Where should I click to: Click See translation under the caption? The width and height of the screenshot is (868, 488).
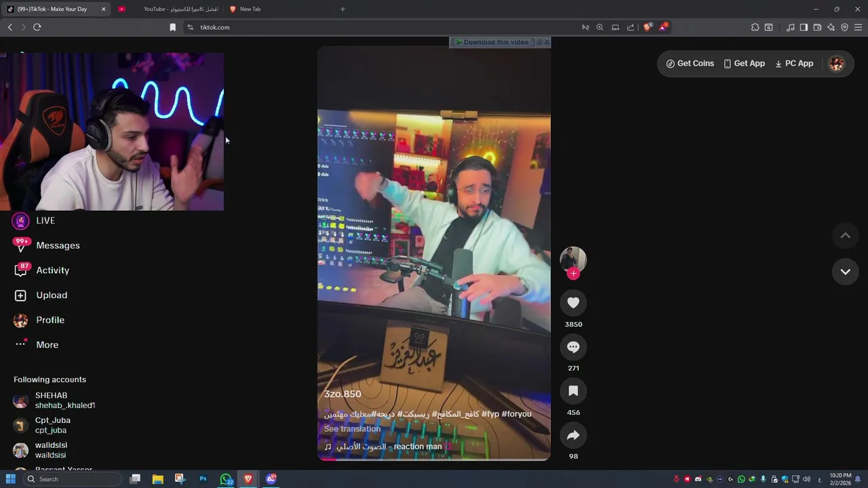[x=352, y=429]
